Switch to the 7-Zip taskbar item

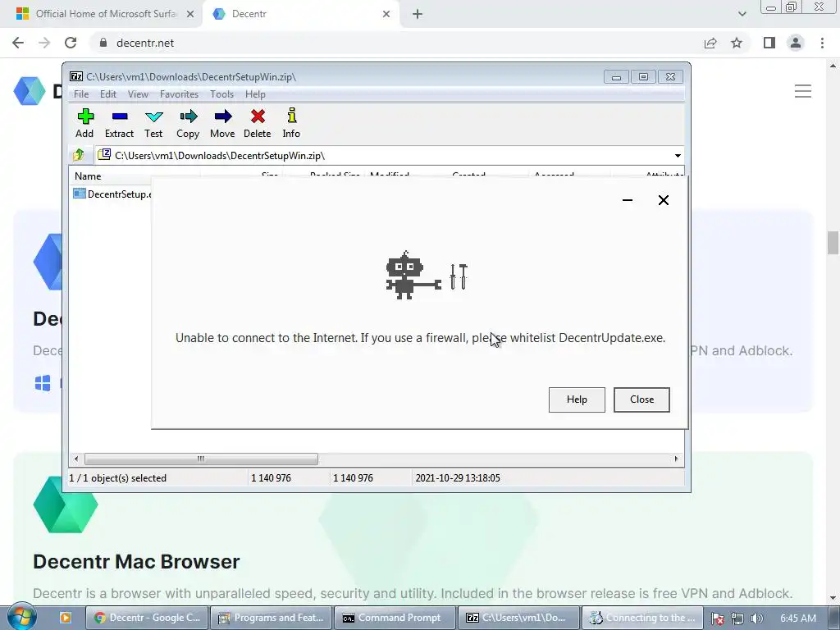click(x=518, y=618)
